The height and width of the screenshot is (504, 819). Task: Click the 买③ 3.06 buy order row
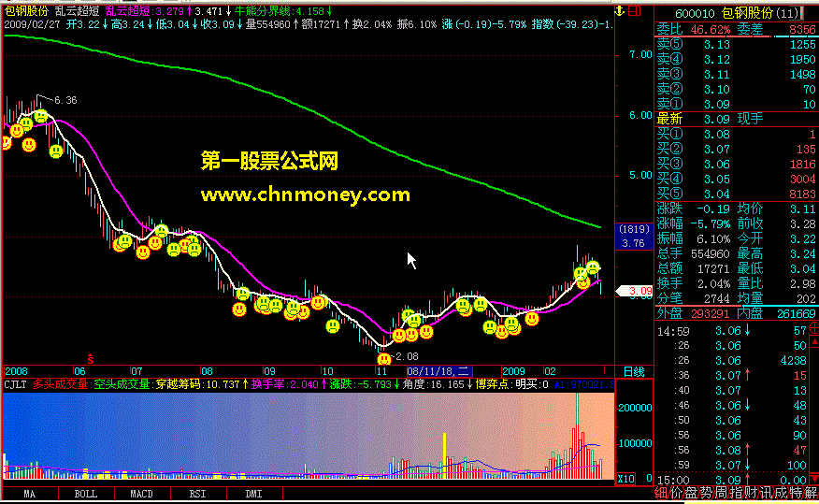[736, 164]
